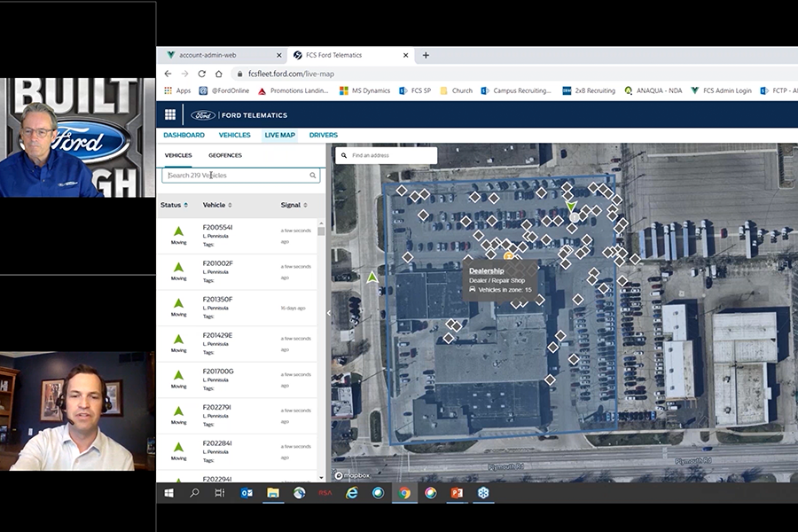Image resolution: width=798 pixels, height=532 pixels.
Task: Select the Vehicles tab in the side panel
Action: [x=178, y=155]
